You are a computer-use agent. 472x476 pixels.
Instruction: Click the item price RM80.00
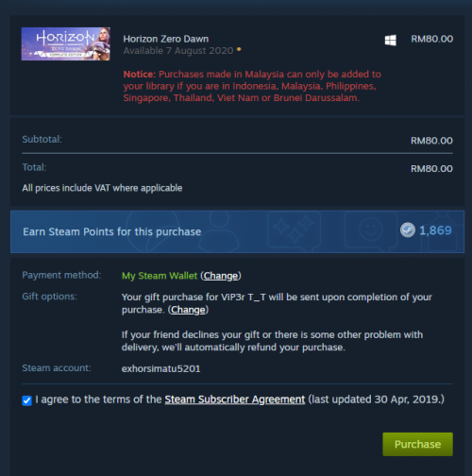(x=432, y=39)
